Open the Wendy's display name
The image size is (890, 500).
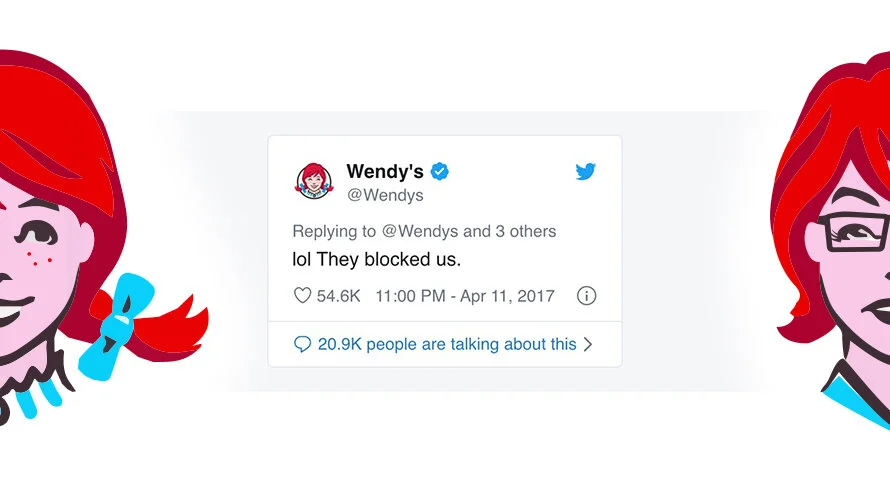point(385,171)
